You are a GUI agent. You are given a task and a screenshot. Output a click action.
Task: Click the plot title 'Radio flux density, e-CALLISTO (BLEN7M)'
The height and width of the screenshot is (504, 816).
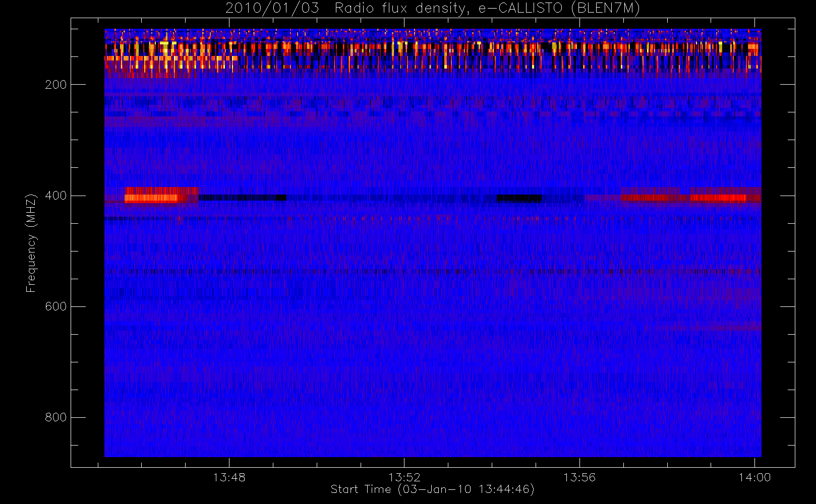[x=487, y=9]
